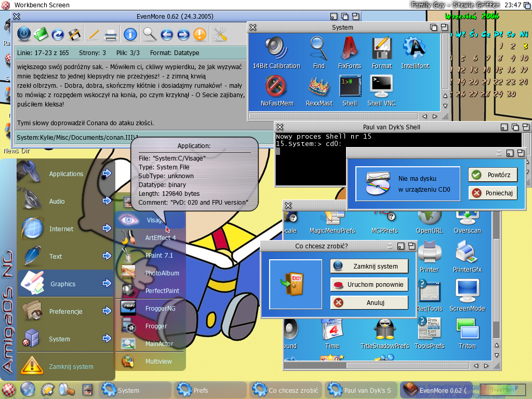Click the power icon in EvenMore toolbar
The height and width of the screenshot is (399, 532).
(24, 34)
